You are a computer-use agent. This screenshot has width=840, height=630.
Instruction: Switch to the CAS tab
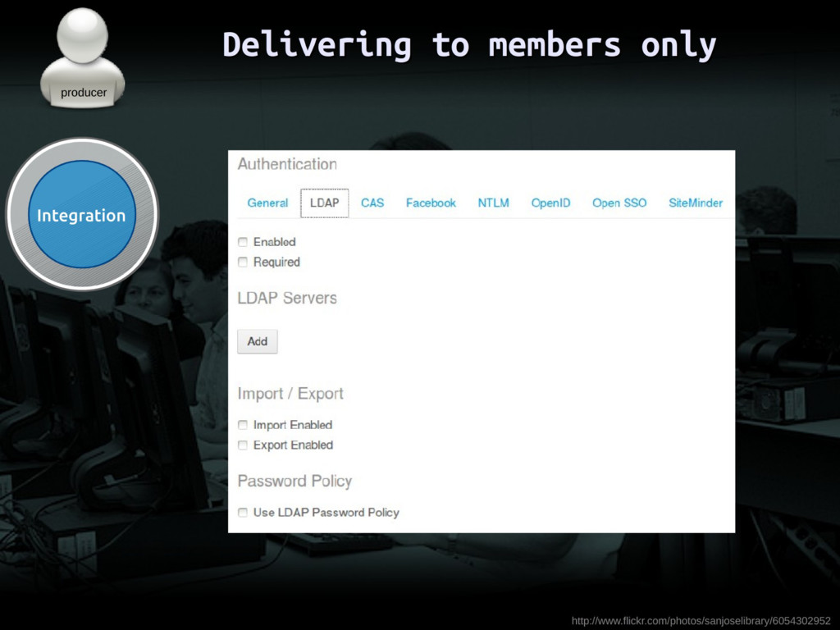pyautogui.click(x=372, y=203)
